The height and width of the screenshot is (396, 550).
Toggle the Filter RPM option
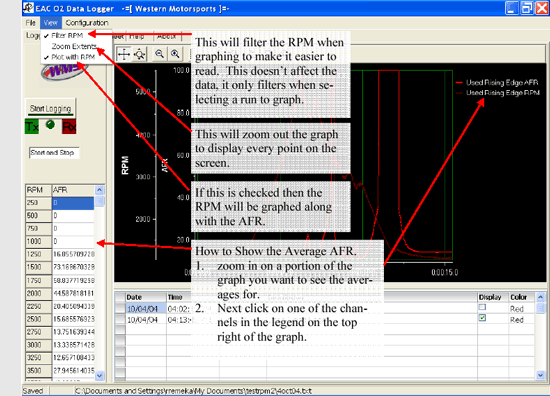[x=67, y=35]
